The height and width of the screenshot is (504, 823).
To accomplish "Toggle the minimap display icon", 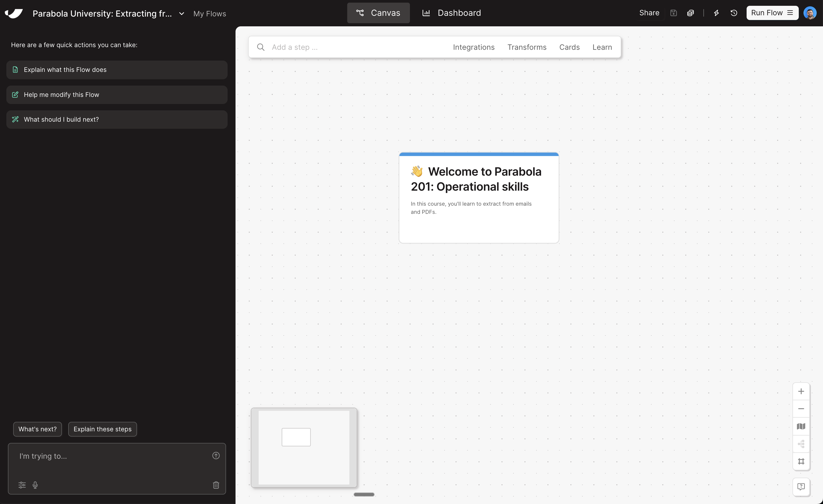I will pos(801,426).
